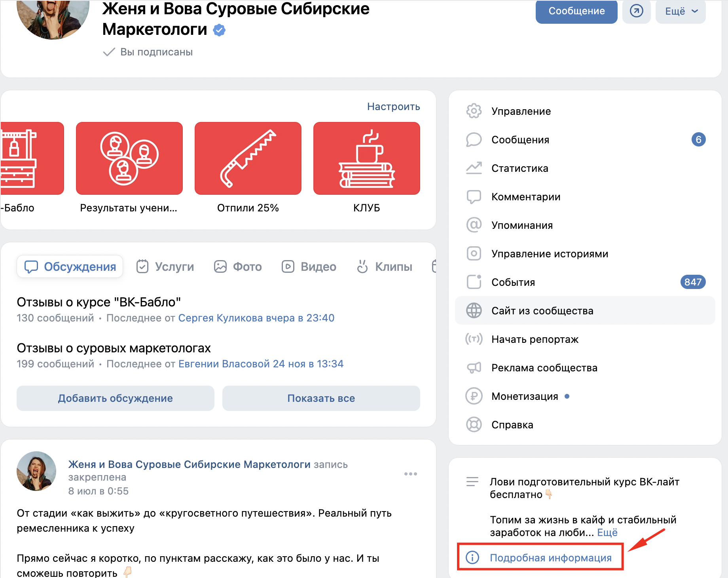Switch to the Обсуждения tab
Image resolution: width=728 pixels, height=578 pixels.
pyautogui.click(x=70, y=266)
